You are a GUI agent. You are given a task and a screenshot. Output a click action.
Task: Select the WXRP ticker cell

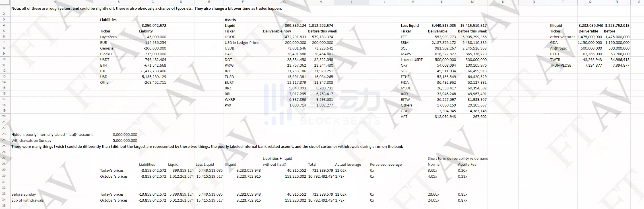pyautogui.click(x=230, y=99)
